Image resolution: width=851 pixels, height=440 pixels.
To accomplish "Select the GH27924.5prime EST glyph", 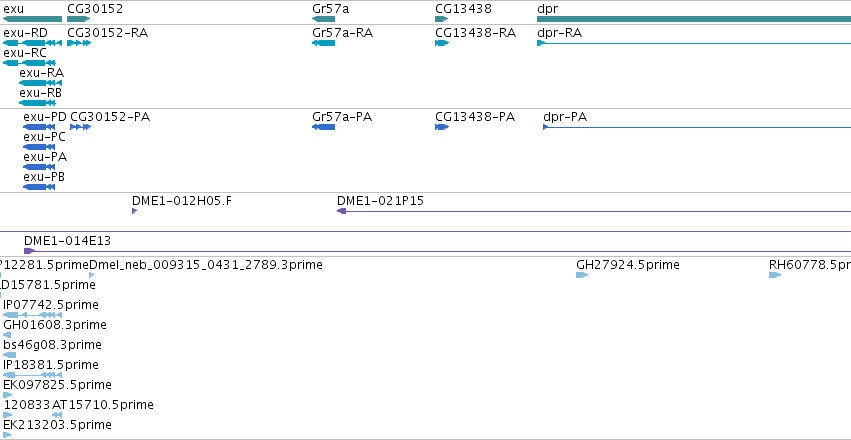I will coord(582,275).
